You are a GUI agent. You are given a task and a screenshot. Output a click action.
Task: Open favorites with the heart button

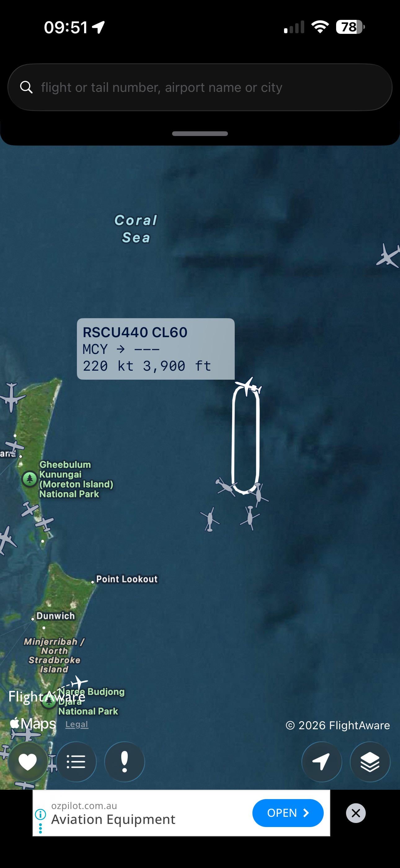tap(28, 762)
